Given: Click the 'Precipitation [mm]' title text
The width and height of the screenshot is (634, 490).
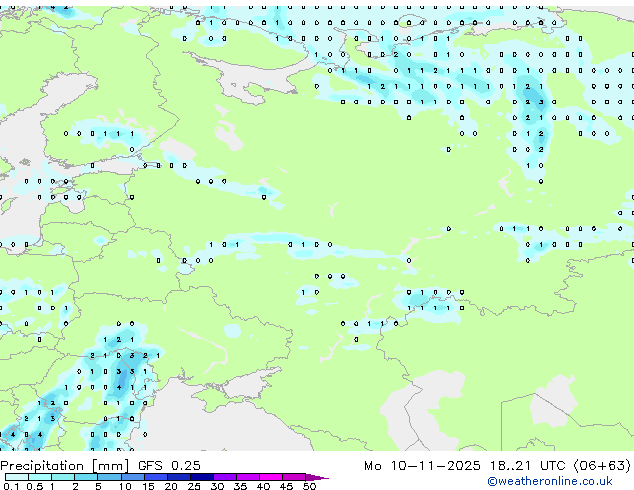Looking at the screenshot, I should click(65, 466).
